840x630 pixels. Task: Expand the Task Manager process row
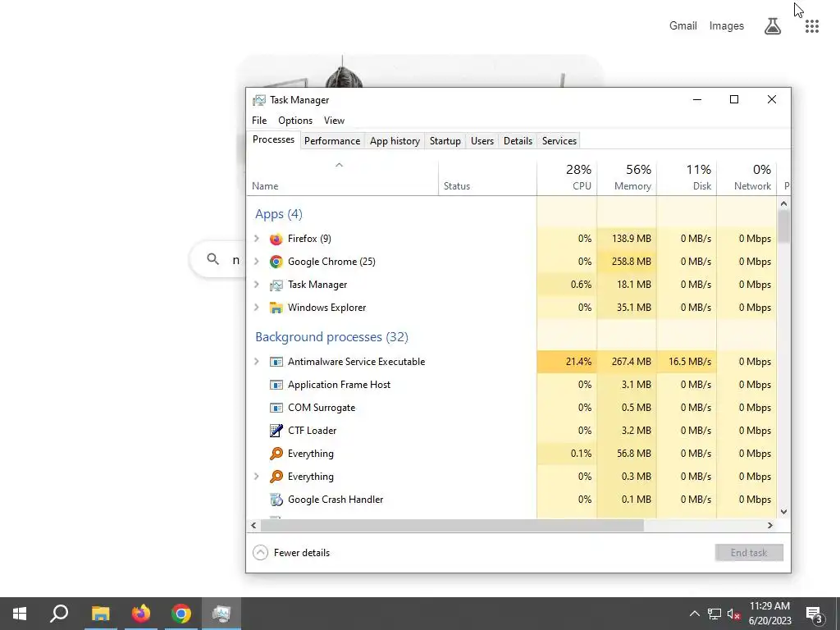[257, 285]
